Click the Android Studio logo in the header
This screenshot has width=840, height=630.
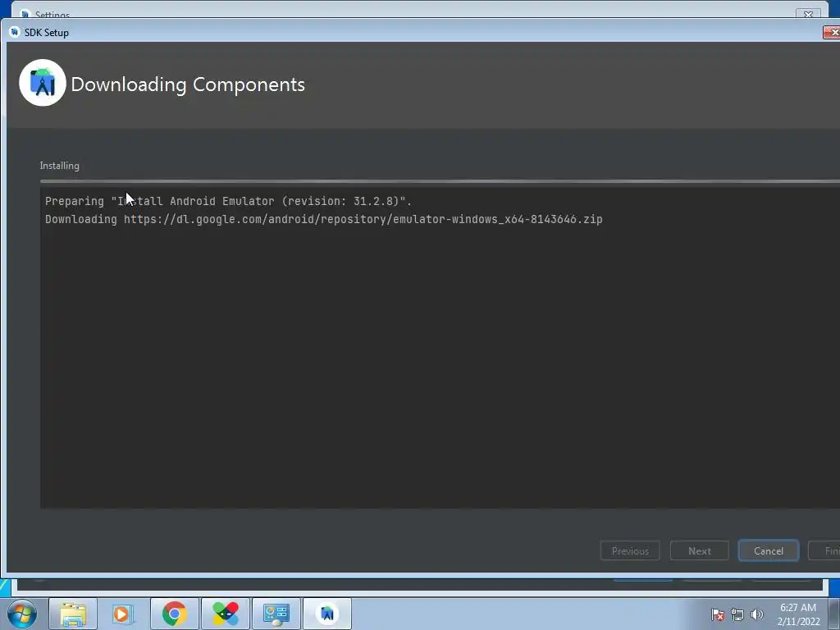coord(43,83)
